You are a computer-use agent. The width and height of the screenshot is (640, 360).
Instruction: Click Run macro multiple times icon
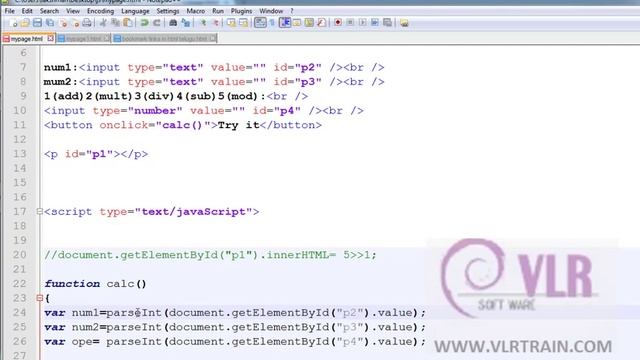[x=375, y=23]
